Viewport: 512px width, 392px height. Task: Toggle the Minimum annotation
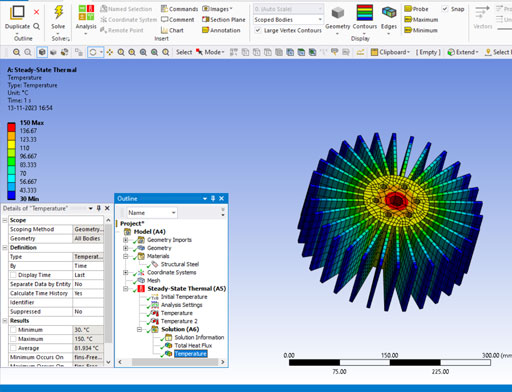coord(420,30)
